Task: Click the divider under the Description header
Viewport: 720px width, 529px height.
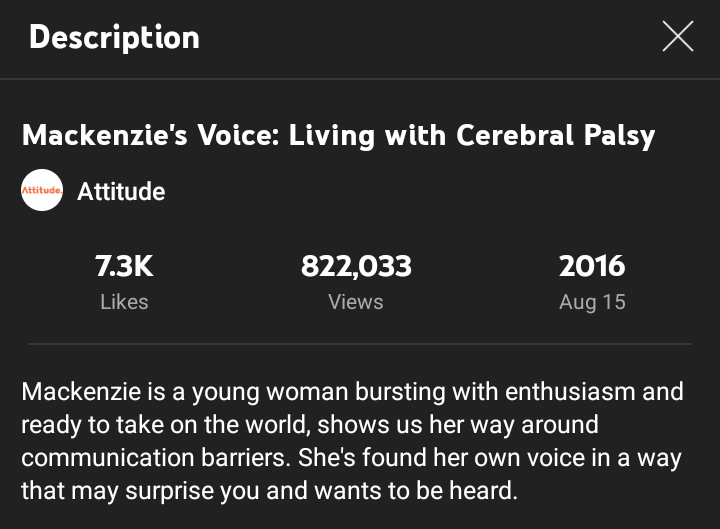Action: pos(360,78)
